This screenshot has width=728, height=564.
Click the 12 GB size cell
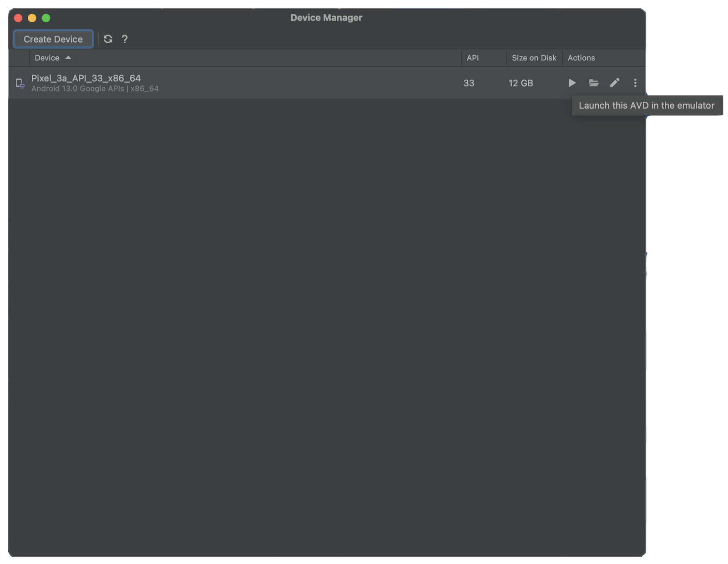tap(521, 83)
